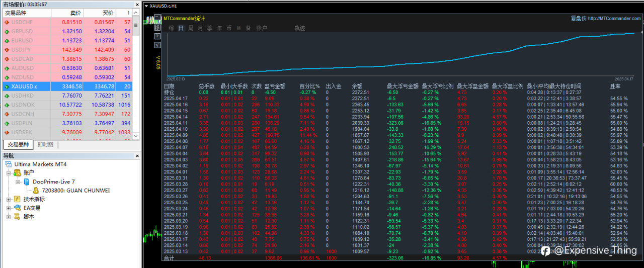This screenshot has height=268, width=644.
Task: Expand the 脚本 tree node
Action: point(9,217)
